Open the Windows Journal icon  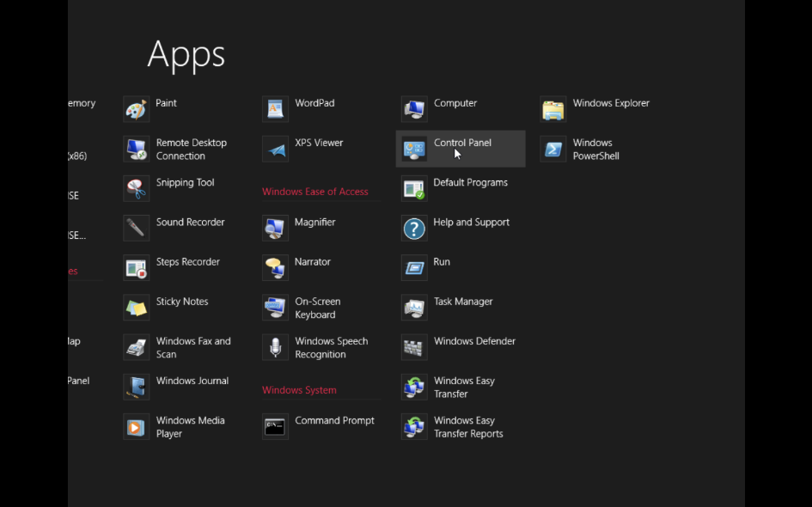tap(137, 388)
